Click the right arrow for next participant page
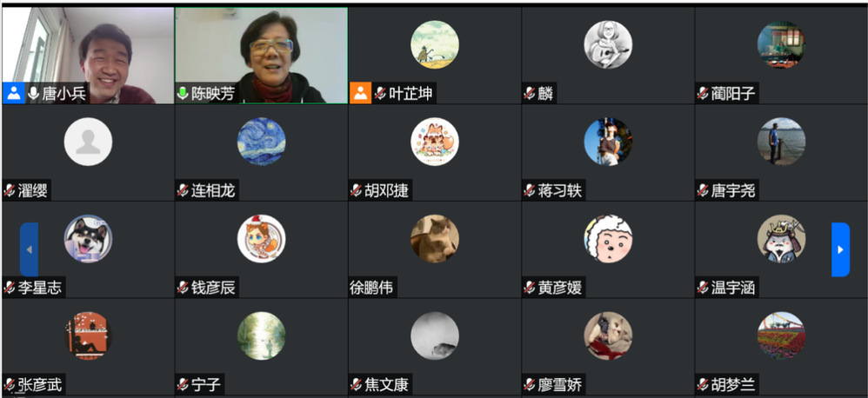868x398 pixels. tap(840, 249)
